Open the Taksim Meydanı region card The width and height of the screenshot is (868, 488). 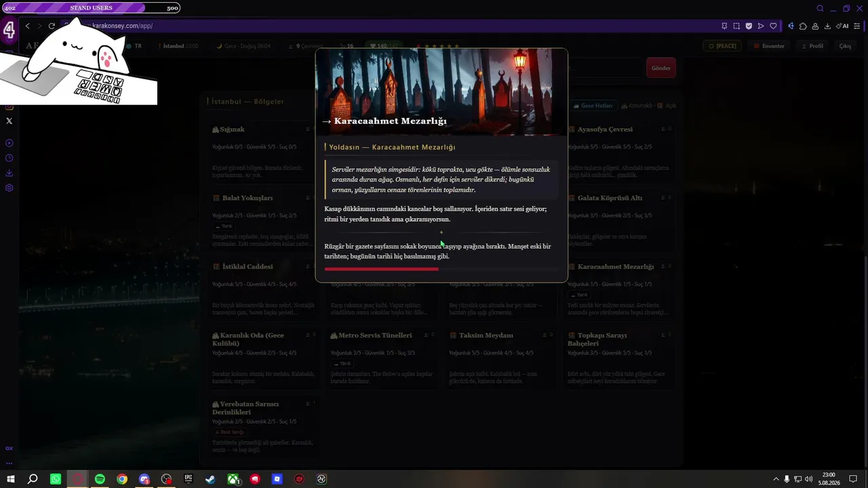pyautogui.click(x=500, y=357)
